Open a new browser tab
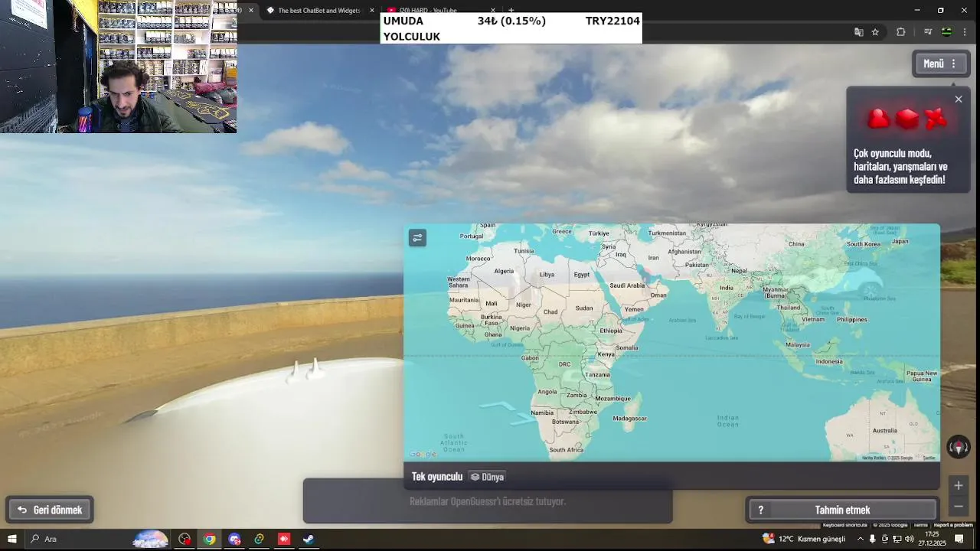The height and width of the screenshot is (551, 980). click(x=511, y=10)
